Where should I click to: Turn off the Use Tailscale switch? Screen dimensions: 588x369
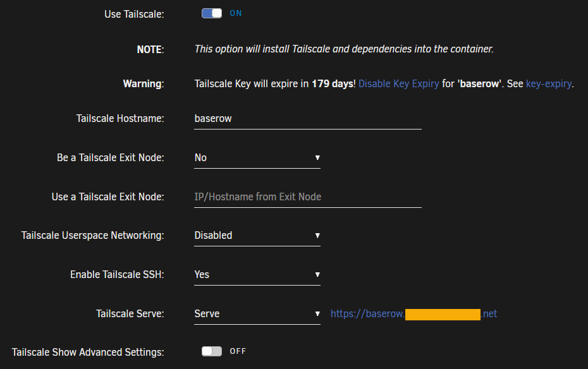(212, 13)
